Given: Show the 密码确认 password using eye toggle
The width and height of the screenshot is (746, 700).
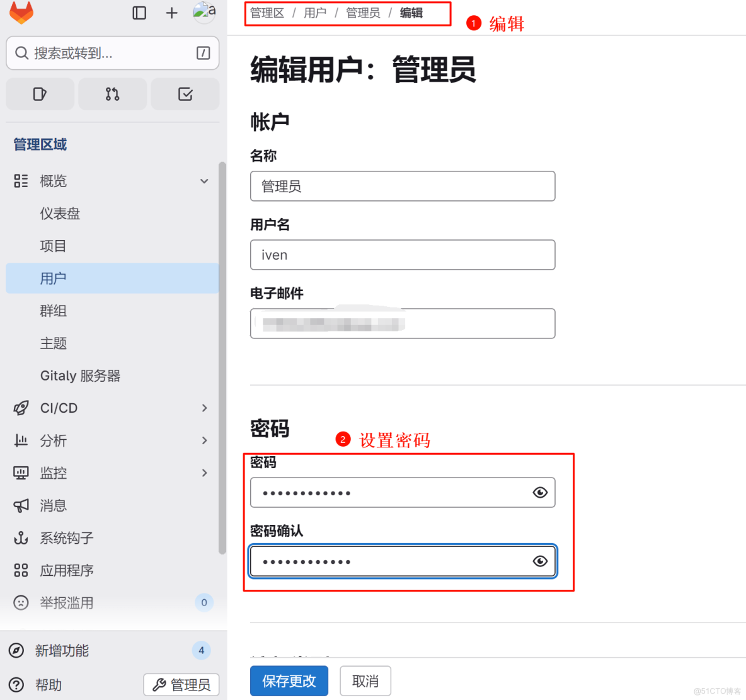Looking at the screenshot, I should coord(540,561).
